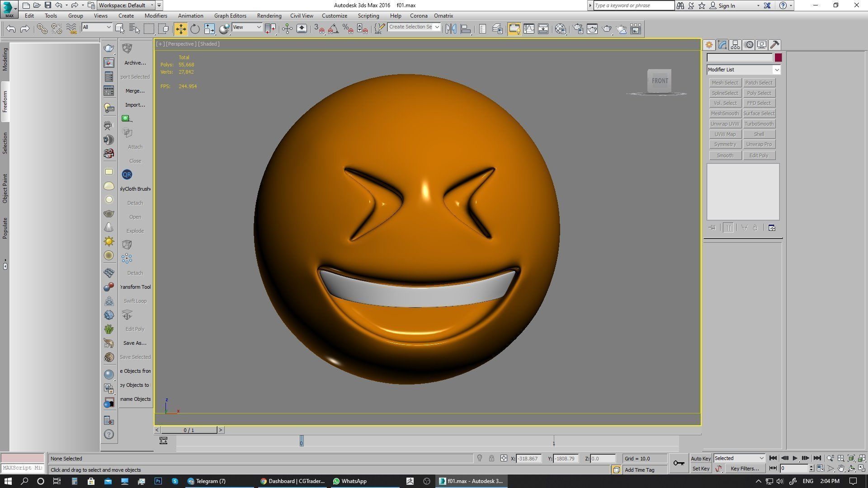This screenshot has width=868, height=488.
Task: Click the Align tool icon
Action: 465,29
